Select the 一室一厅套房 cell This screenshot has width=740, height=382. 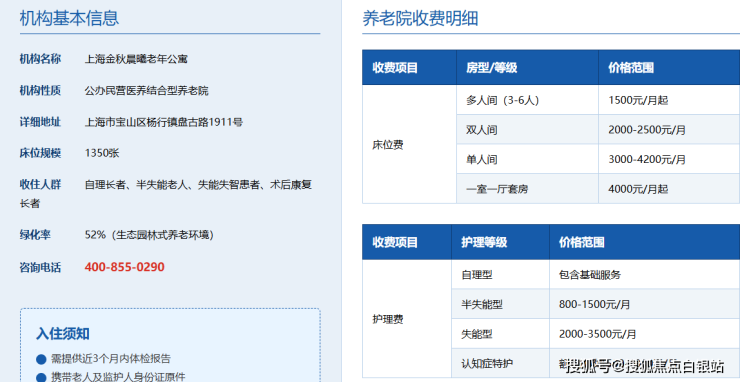(x=527, y=189)
